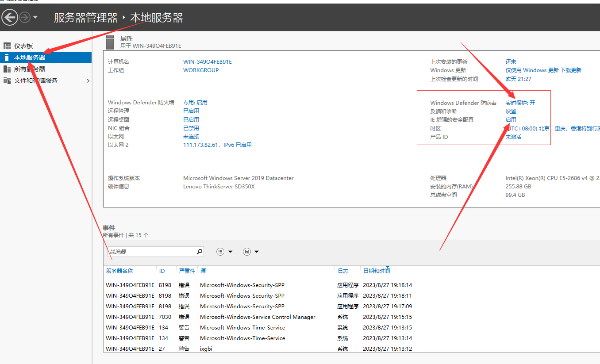Select 本地服务器 in the left sidebar
Image resolution: width=600 pixels, height=364 pixels.
tap(29, 57)
